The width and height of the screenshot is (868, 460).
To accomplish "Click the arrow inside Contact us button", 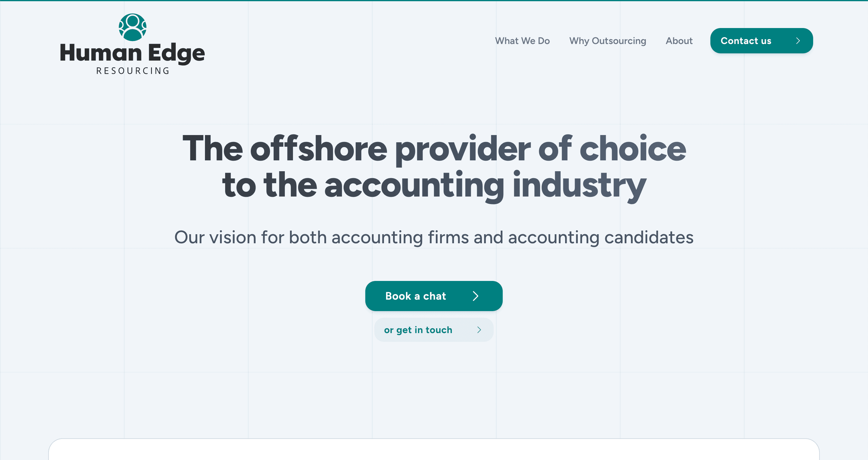I will coord(797,41).
